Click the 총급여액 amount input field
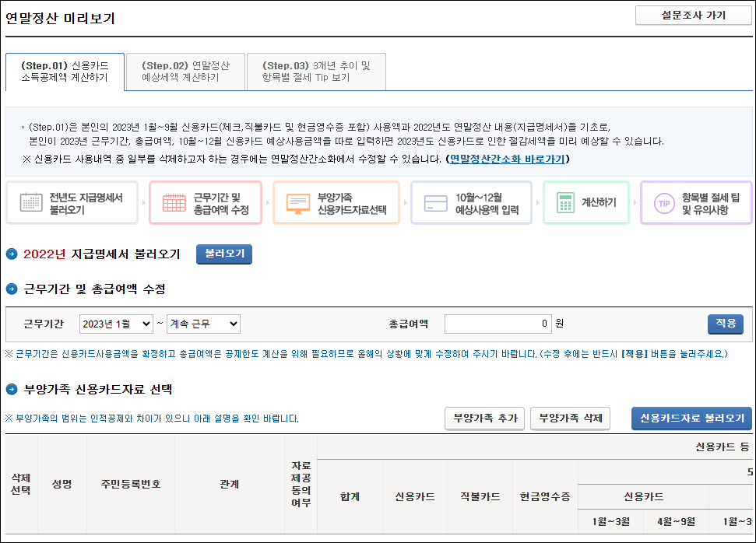The height and width of the screenshot is (543, 756). tap(498, 324)
